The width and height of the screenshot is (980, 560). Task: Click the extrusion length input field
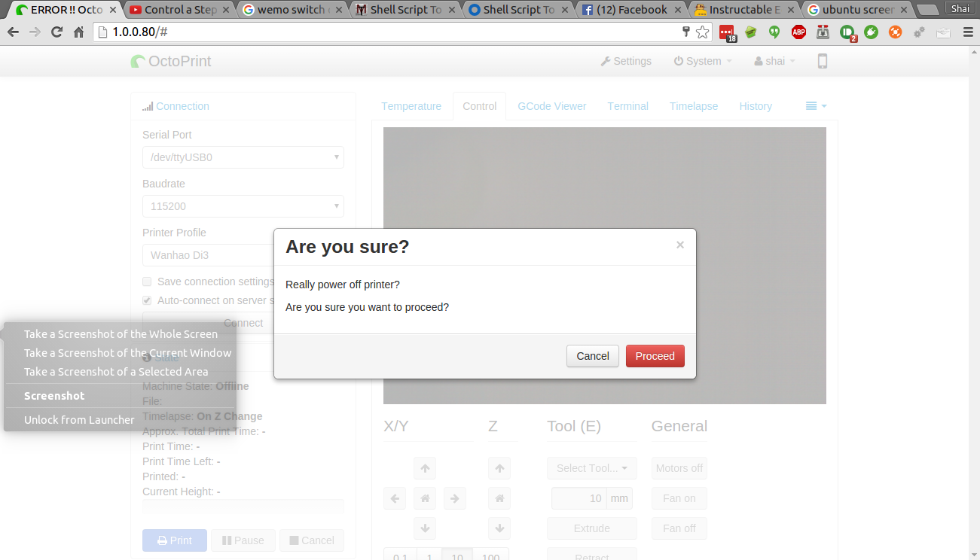579,498
